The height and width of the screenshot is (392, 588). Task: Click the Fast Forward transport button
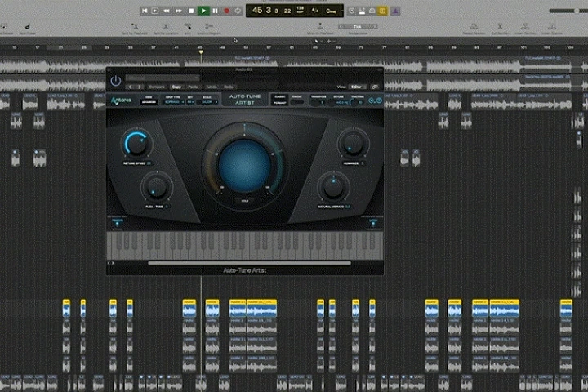coord(179,11)
